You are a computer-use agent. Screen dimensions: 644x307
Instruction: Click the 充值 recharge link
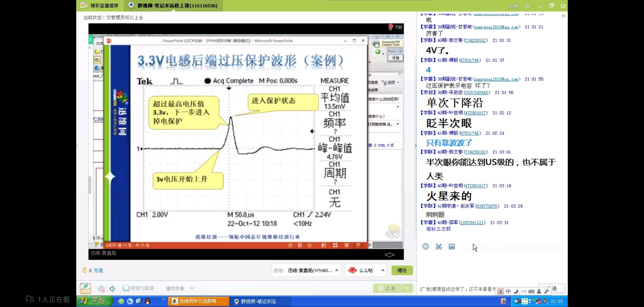(x=98, y=270)
